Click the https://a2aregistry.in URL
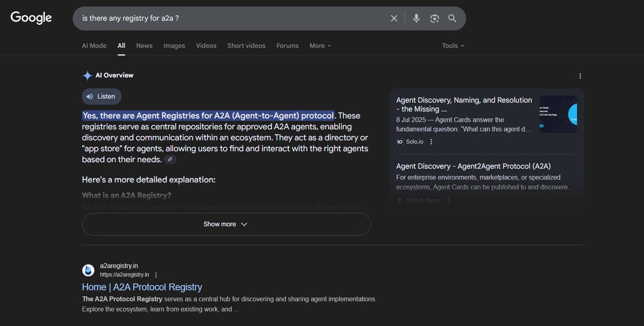Screen dimensions: 644x326 [x=125, y=275]
